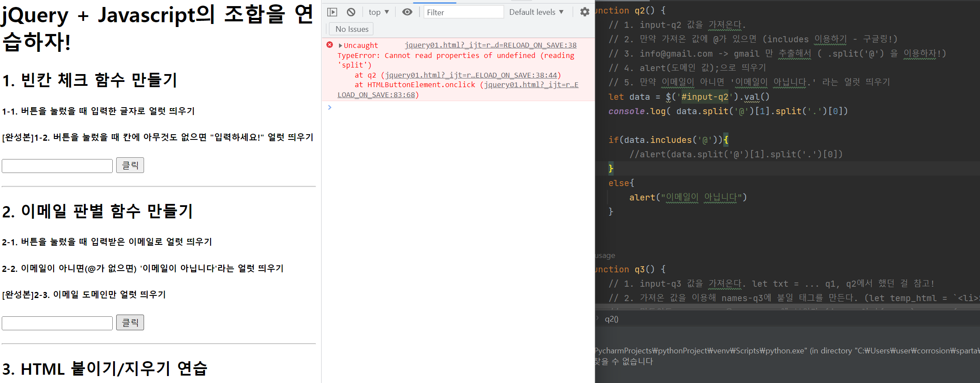Click the editor line 'let data = $('#input-q2').val()'
Screen dimensions: 980x383
coord(689,97)
